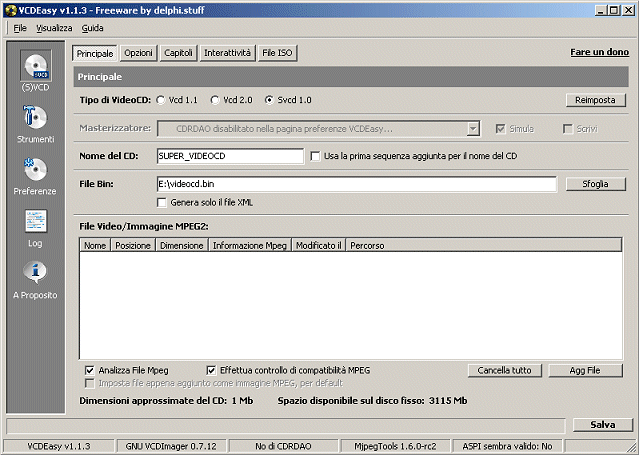Select the Vcd 1.1 radio button

pos(162,100)
